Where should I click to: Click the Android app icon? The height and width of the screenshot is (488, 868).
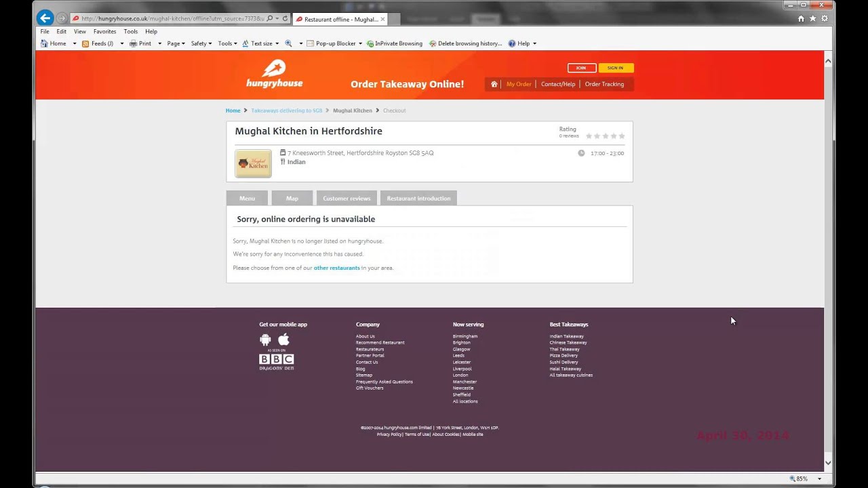265,340
